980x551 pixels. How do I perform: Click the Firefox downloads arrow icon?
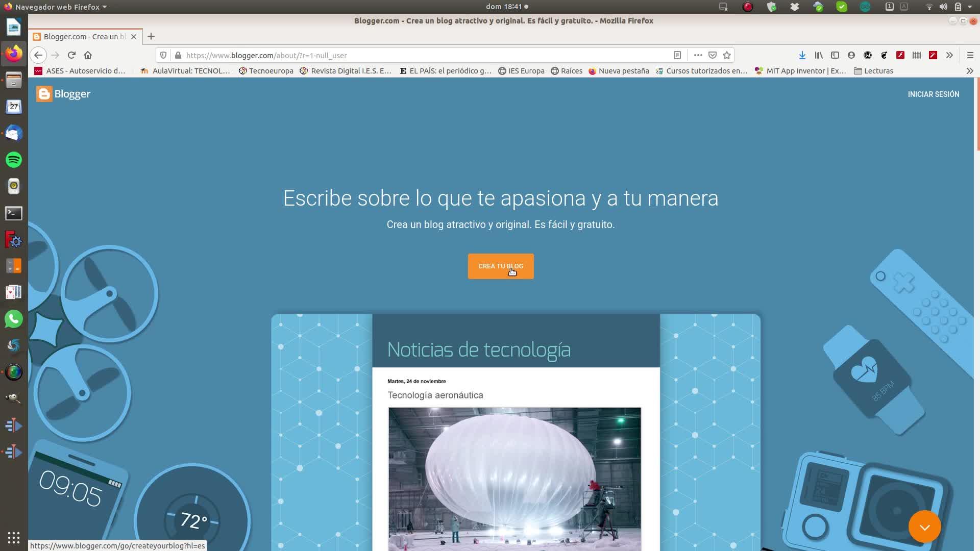(x=802, y=55)
